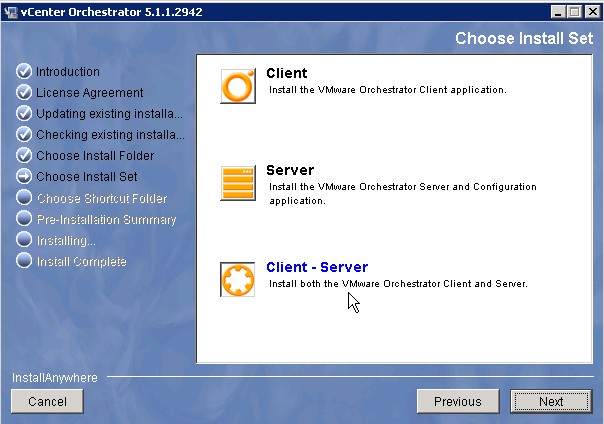This screenshot has width=604, height=424.
Task: Click the Server install set icon
Action: pos(237,183)
